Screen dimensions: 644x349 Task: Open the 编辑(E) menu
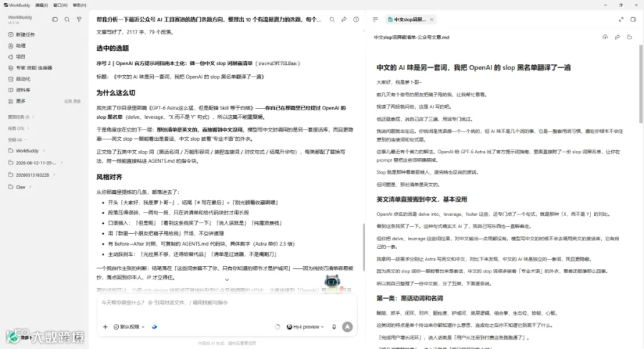42,5
